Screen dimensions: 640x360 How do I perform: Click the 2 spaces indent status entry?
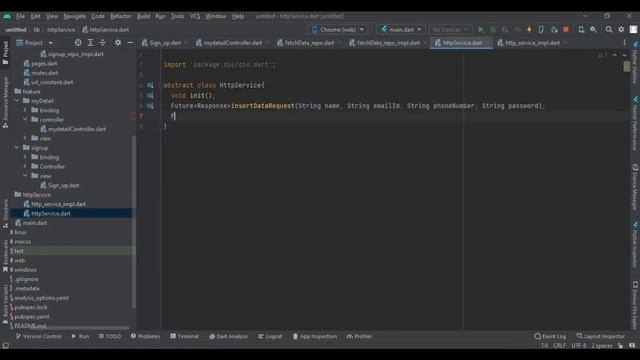(x=602, y=346)
